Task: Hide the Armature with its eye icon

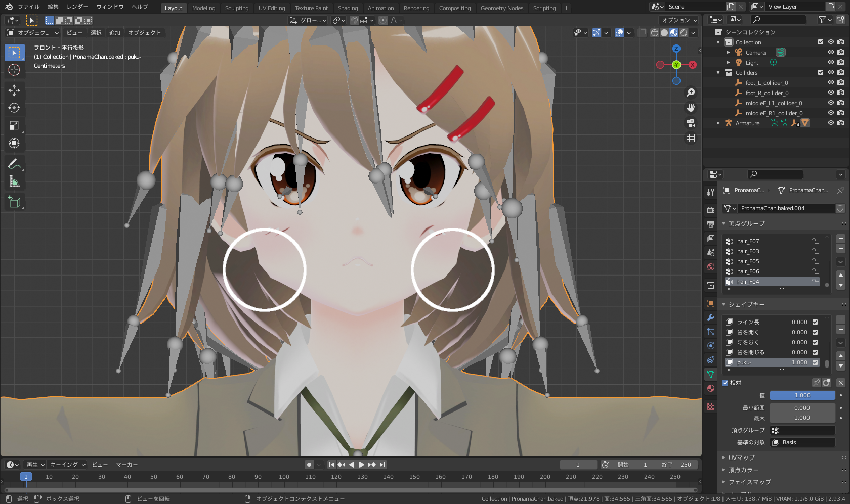Action: pyautogui.click(x=831, y=123)
